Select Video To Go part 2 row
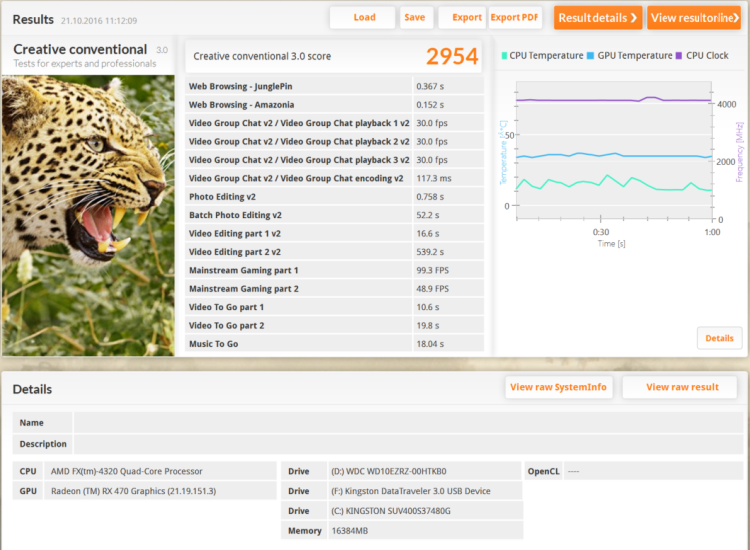The height and width of the screenshot is (550, 750). point(334,325)
